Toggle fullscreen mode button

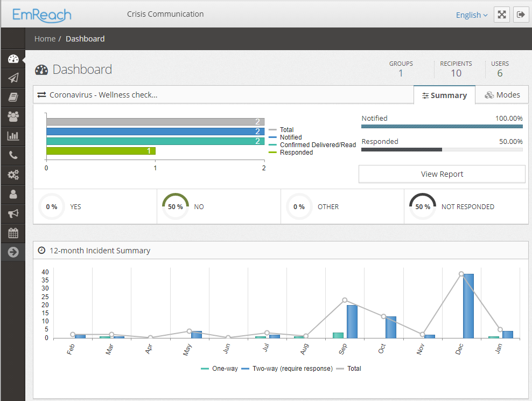tap(501, 15)
